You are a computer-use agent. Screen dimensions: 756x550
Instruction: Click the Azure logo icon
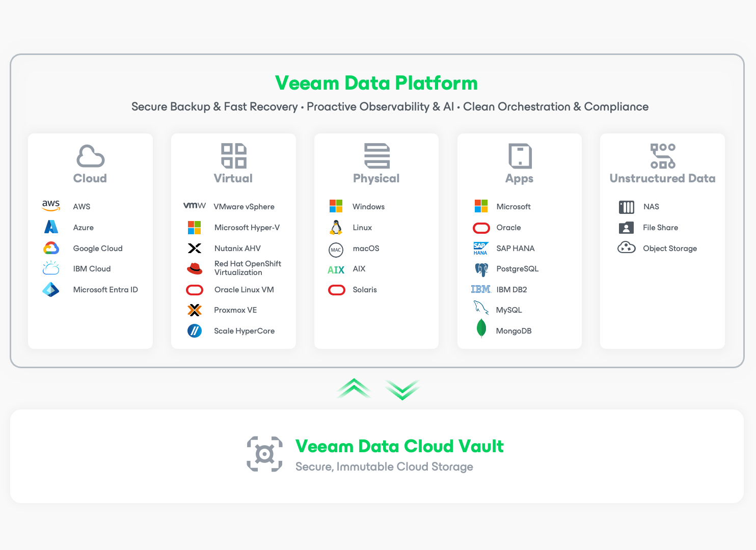point(51,227)
